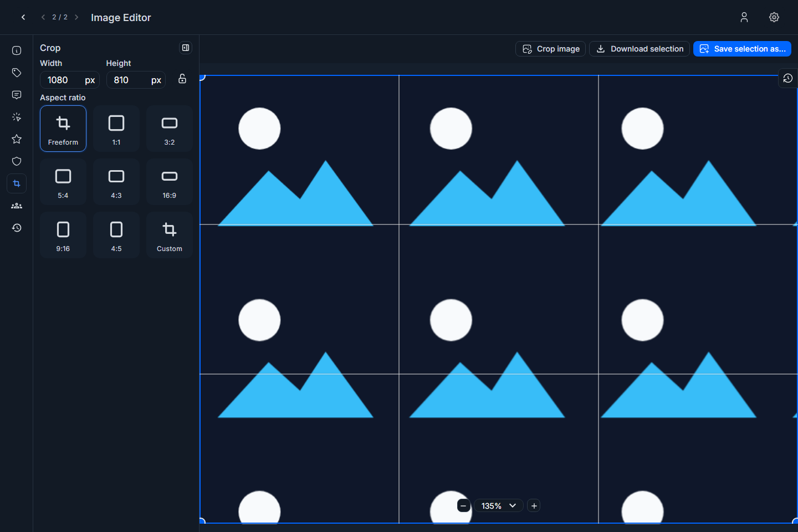798x532 pixels.
Task: Select the 9:16 aspect ratio
Action: pyautogui.click(x=63, y=235)
